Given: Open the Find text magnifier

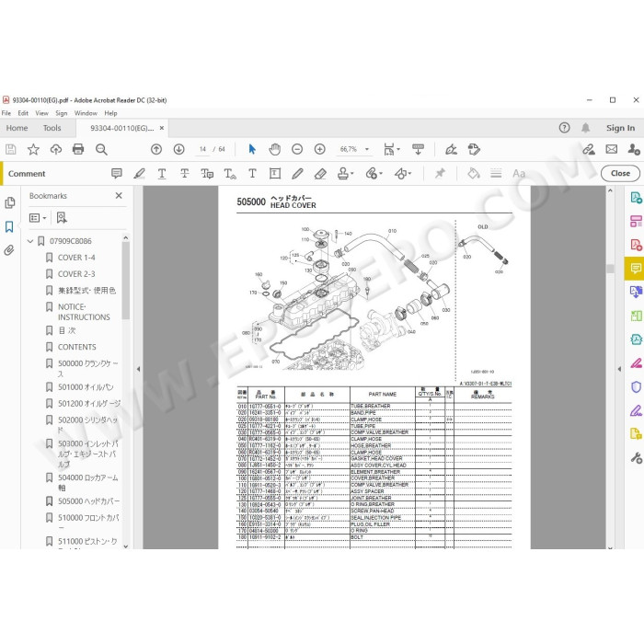Looking at the screenshot, I should click(x=101, y=149).
